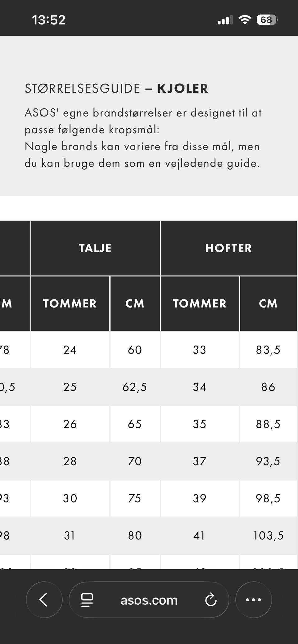298x644 pixels.
Task: Select the HOFTER column header
Action: [228, 248]
